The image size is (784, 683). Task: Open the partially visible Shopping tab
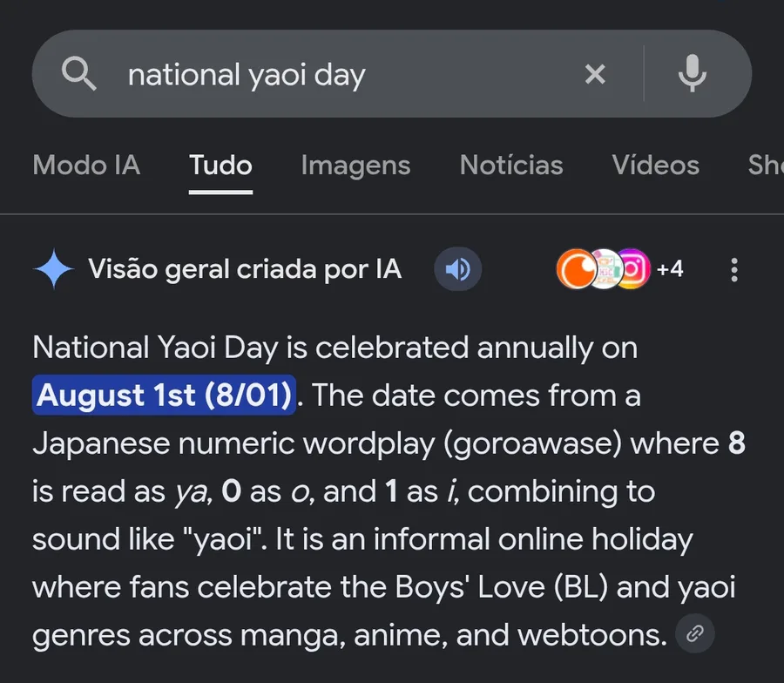766,165
